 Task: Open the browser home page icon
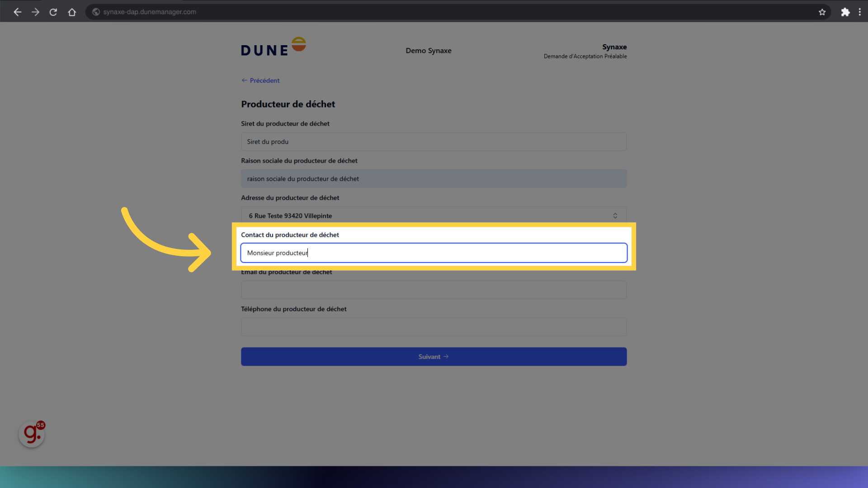(x=72, y=12)
